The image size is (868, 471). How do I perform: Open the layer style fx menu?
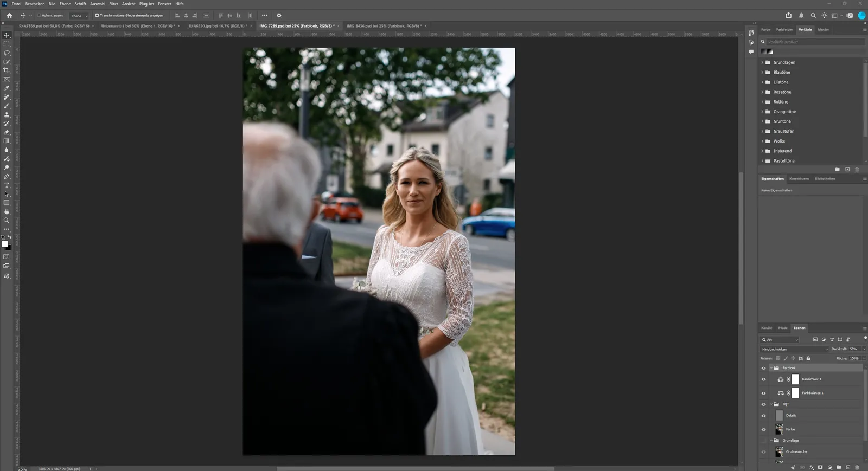[x=812, y=467]
